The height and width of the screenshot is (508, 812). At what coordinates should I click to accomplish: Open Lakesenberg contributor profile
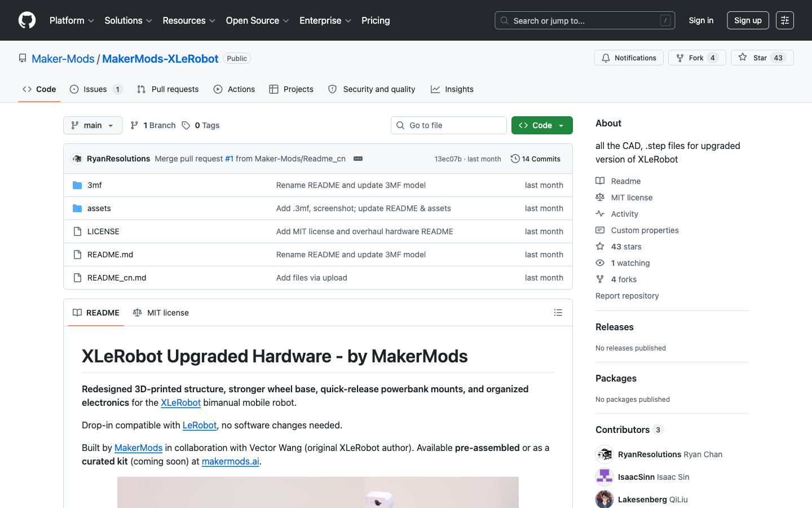tap(642, 500)
